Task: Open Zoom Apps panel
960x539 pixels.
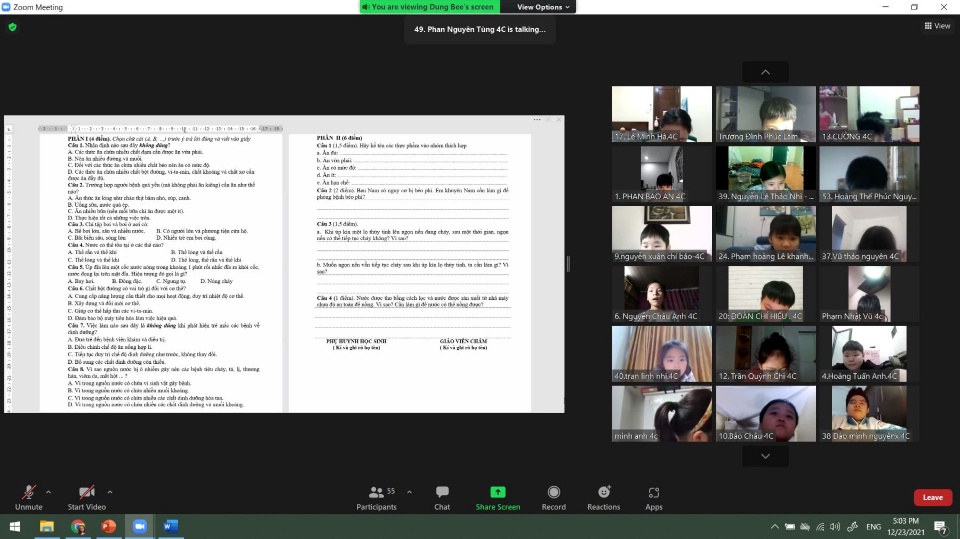Action: (654, 493)
